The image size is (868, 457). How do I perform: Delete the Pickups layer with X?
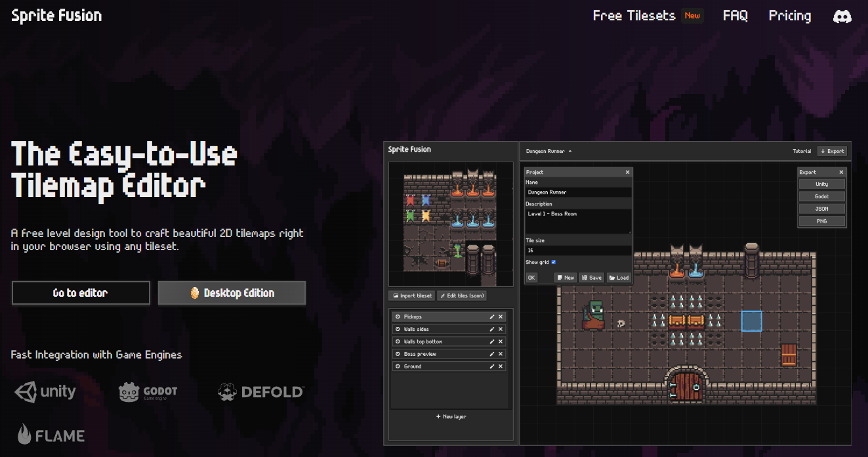click(501, 317)
